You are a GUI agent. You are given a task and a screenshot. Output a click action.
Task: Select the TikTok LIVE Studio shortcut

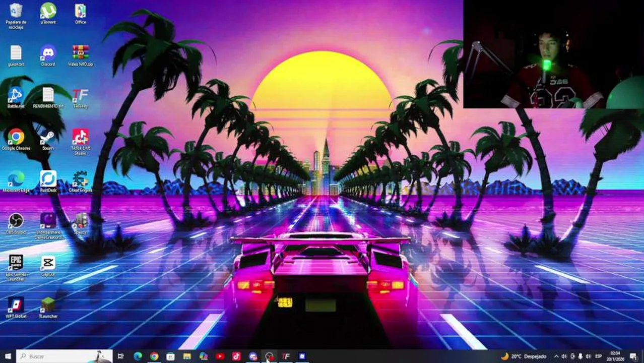click(x=81, y=142)
